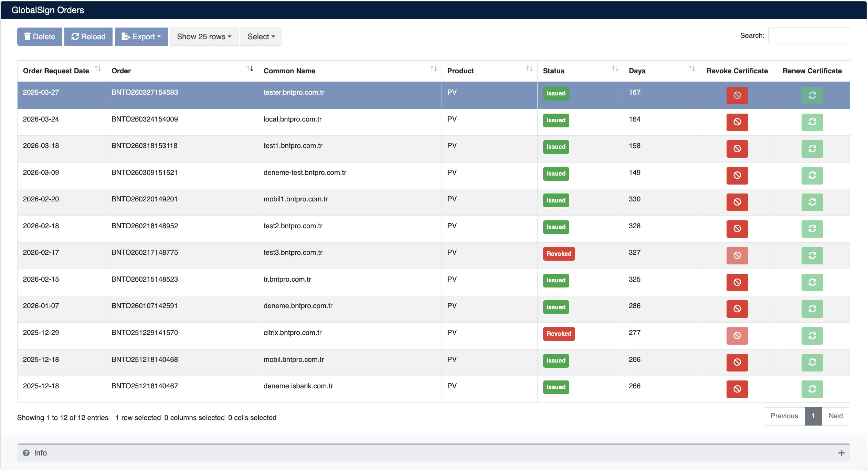The image size is (868, 471).
Task: Expand the Info panel with plus icon
Action: [x=841, y=453]
